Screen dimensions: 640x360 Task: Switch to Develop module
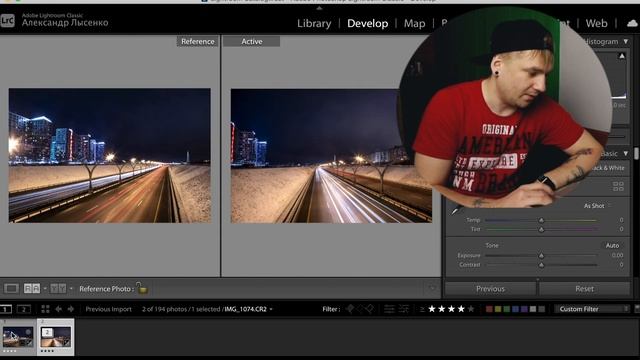pos(367,23)
